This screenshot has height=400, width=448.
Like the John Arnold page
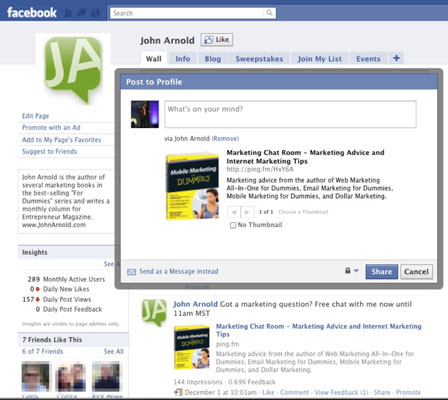(x=217, y=40)
